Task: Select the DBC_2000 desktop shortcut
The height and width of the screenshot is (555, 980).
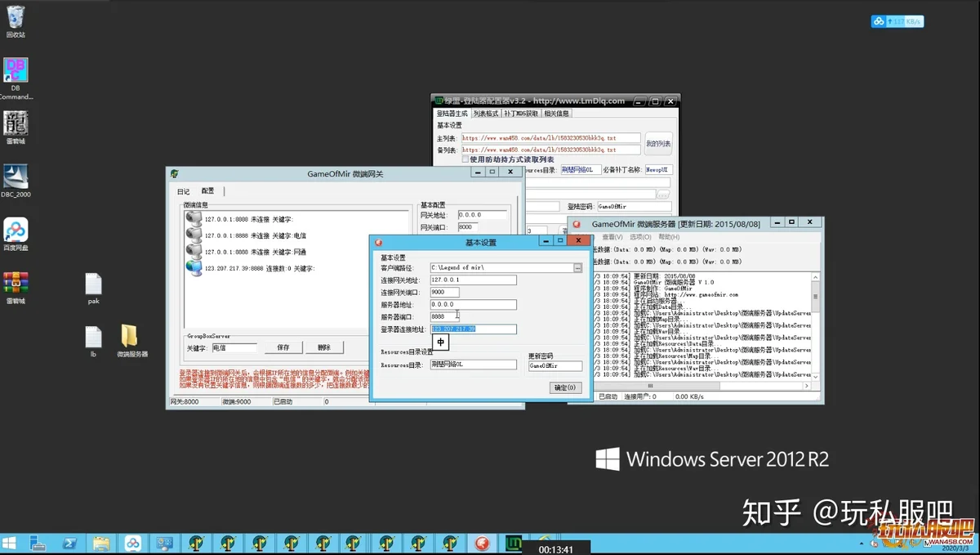Action: [x=16, y=181]
